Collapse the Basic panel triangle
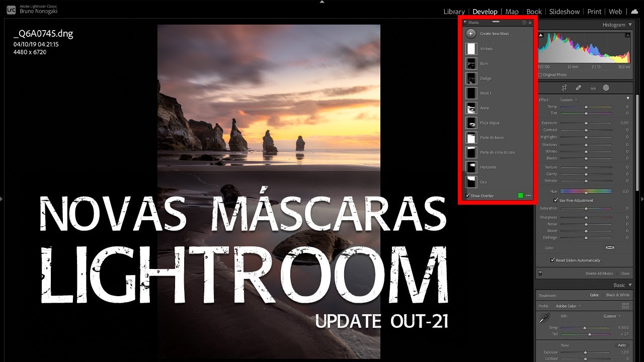 click(629, 285)
